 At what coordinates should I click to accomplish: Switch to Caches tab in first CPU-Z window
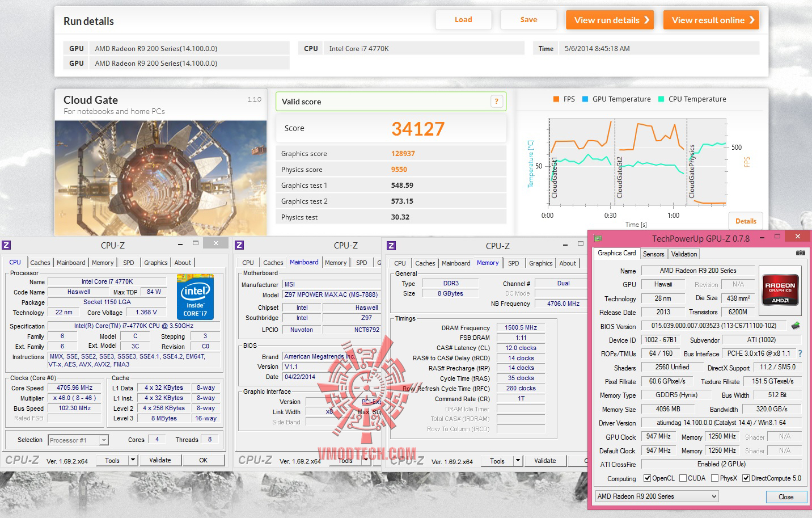[x=40, y=263]
